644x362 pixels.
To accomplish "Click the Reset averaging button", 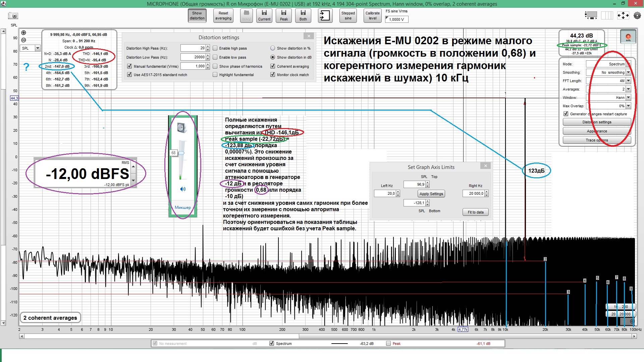I will pyautogui.click(x=223, y=15).
